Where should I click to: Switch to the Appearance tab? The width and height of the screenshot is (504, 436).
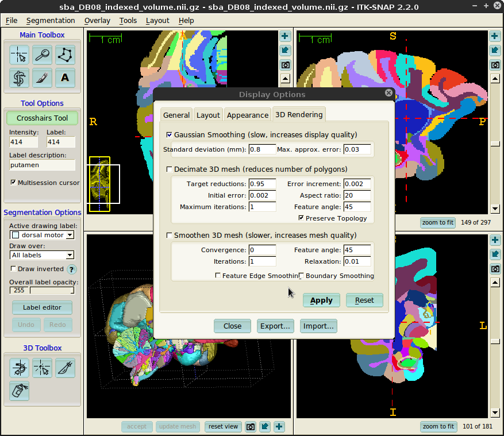247,115
